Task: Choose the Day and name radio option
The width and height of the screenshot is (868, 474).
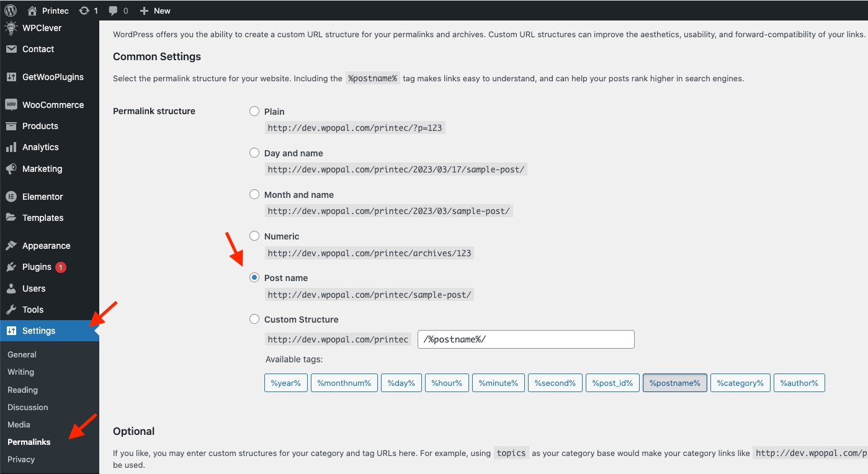Action: (x=254, y=153)
